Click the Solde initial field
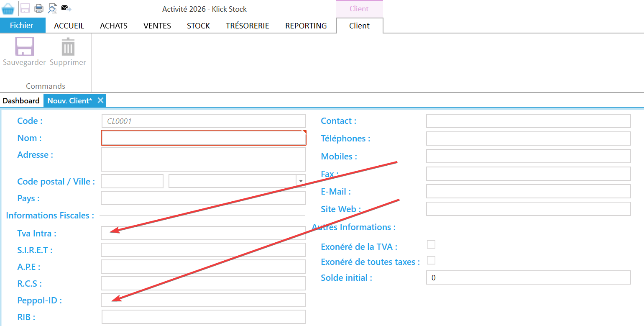The height and width of the screenshot is (326, 644). [x=528, y=277]
